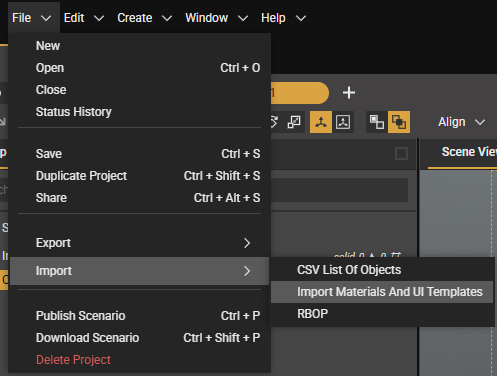
Task: Click the plus icon to add tab
Action: pyautogui.click(x=349, y=93)
